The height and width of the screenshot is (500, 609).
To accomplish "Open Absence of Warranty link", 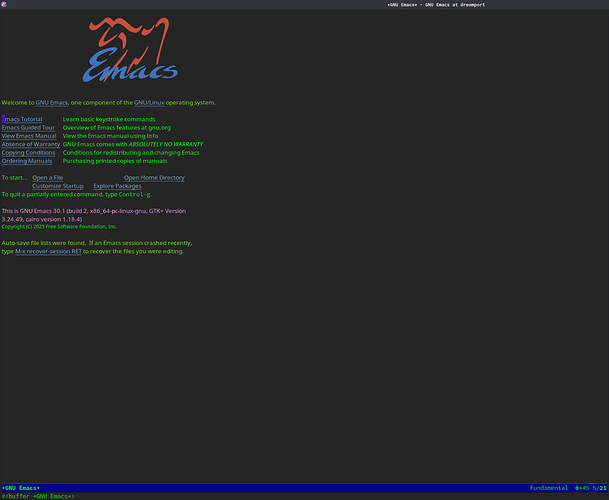I will pyautogui.click(x=31, y=145).
